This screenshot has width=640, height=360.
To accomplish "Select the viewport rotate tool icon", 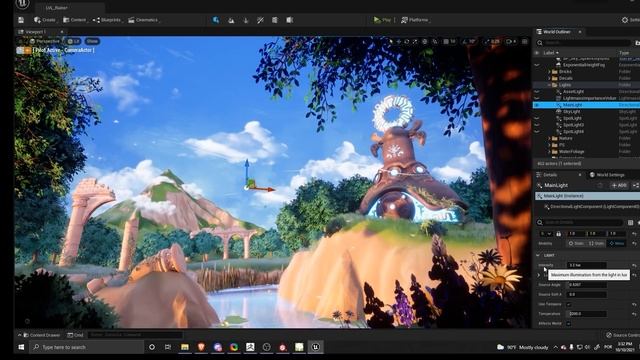I will tap(407, 42).
